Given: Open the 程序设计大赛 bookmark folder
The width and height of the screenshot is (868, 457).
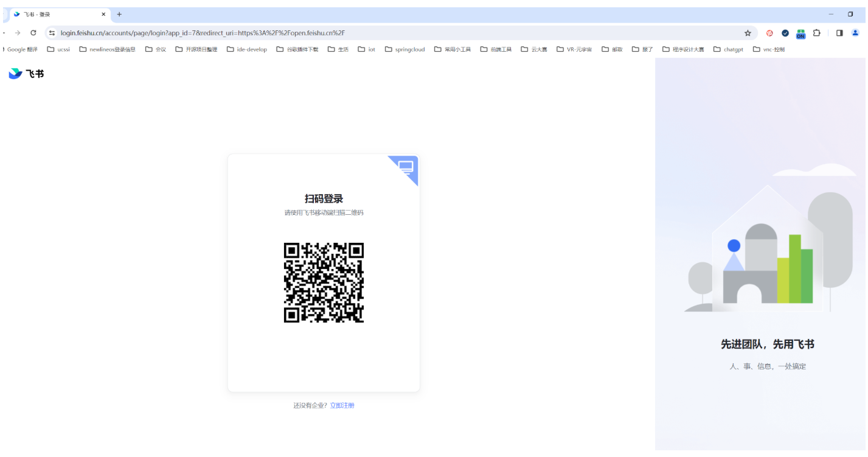Looking at the screenshot, I should pos(684,49).
